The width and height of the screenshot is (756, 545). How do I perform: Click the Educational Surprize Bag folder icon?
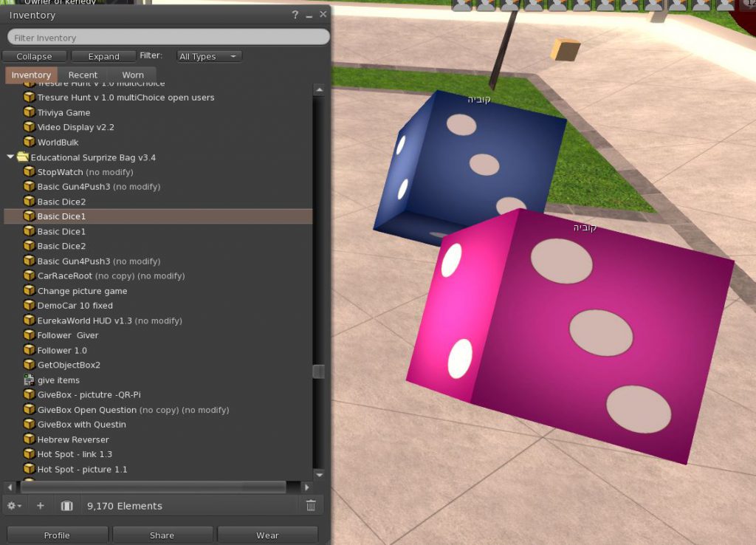click(22, 157)
